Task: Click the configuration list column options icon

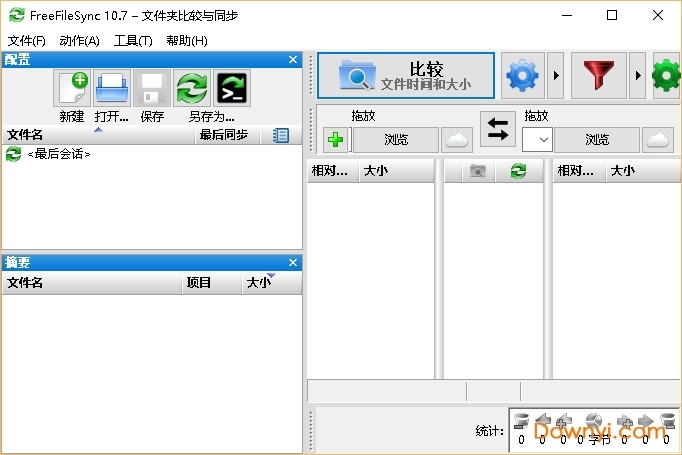Action: (281, 135)
